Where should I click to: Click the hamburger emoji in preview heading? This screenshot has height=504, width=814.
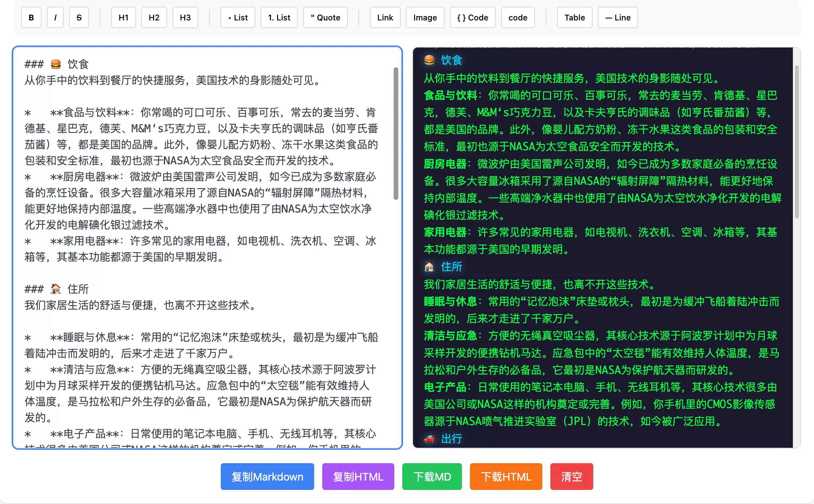point(429,60)
